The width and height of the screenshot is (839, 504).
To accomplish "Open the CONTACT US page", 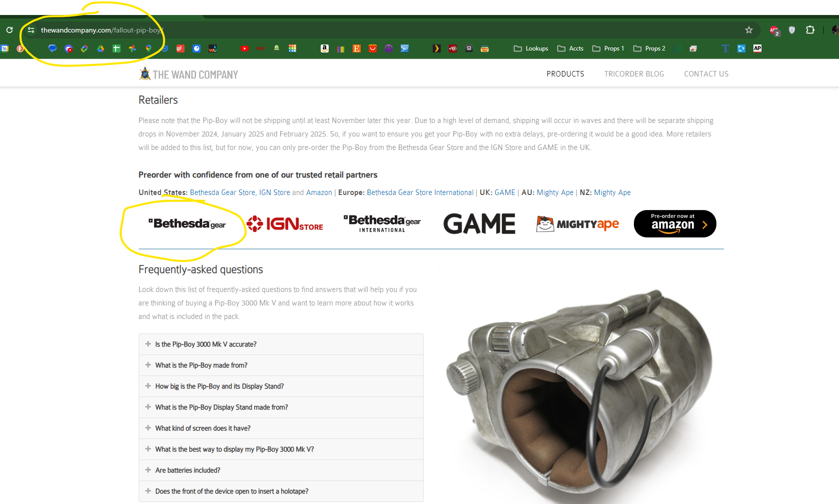I will (x=706, y=74).
